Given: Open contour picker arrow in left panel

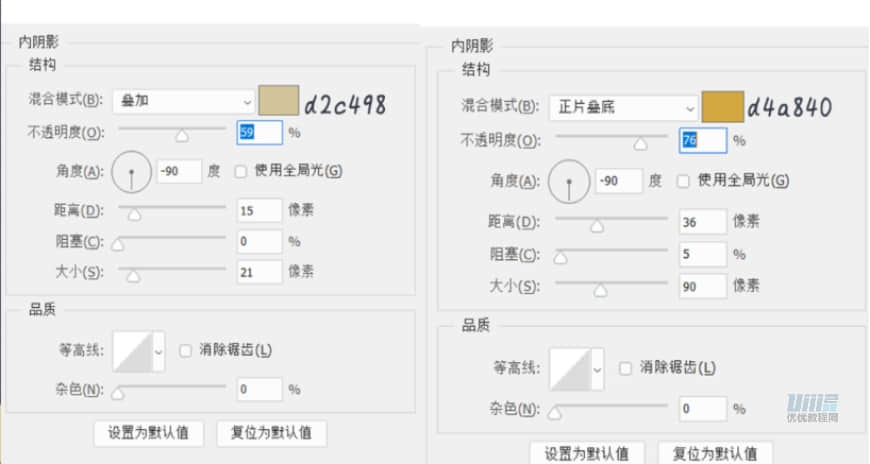Looking at the screenshot, I should [159, 351].
